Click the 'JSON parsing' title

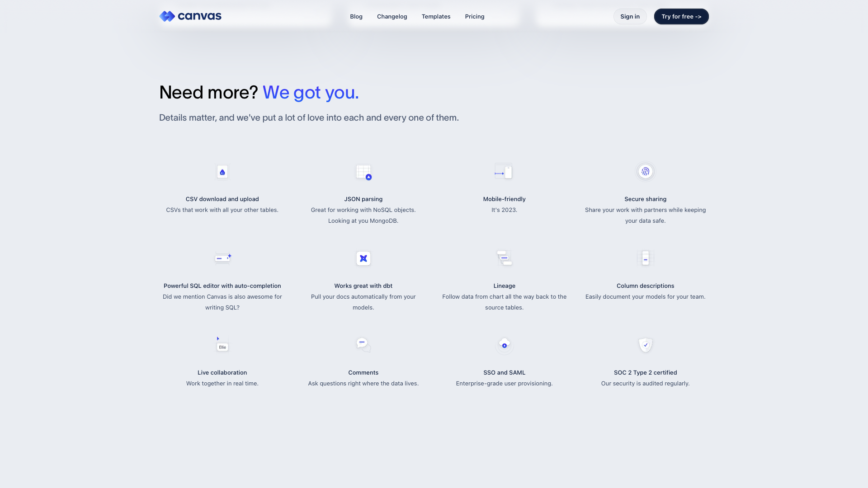(363, 199)
